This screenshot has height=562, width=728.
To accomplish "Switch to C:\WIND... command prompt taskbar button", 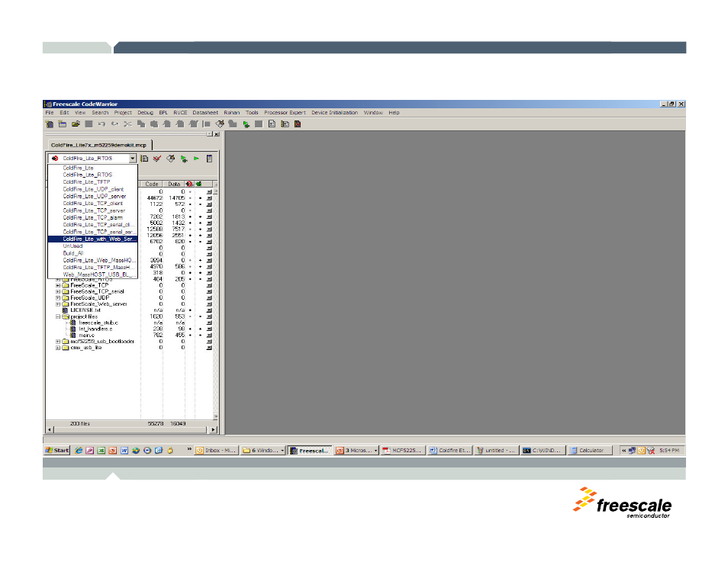I will [x=543, y=450].
